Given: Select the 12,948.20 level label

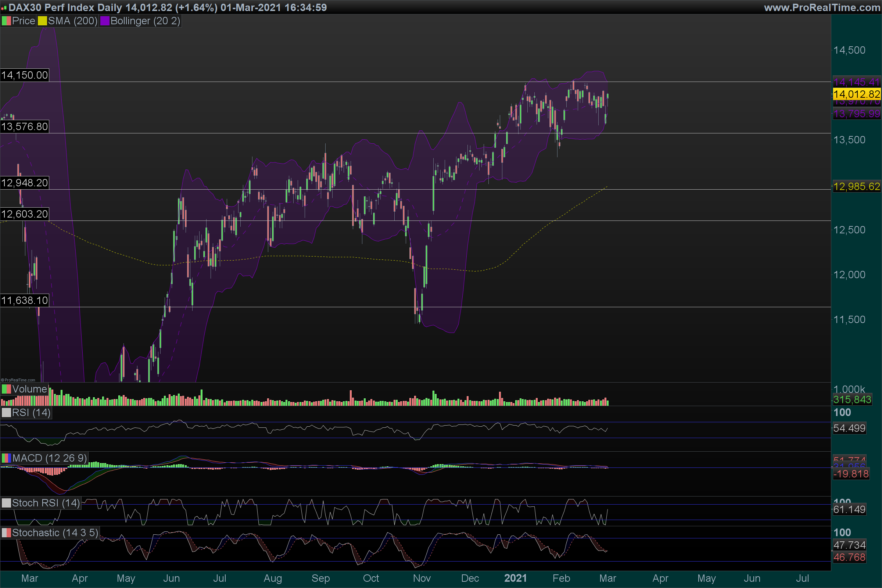Looking at the screenshot, I should tap(25, 183).
